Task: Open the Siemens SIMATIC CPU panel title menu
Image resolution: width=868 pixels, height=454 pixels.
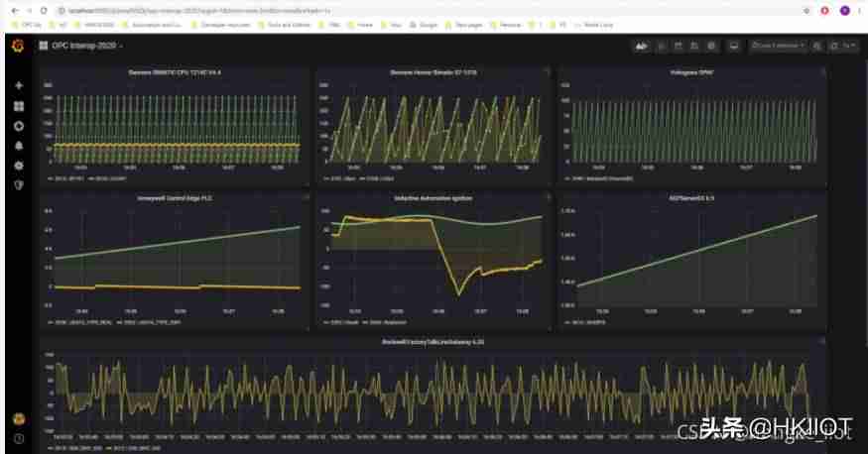Action: [175, 72]
